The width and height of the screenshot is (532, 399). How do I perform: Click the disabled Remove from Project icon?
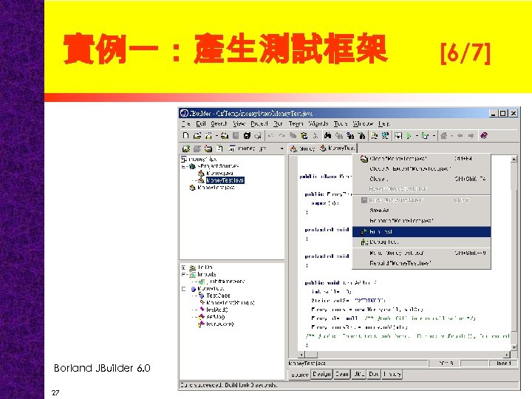point(197,149)
